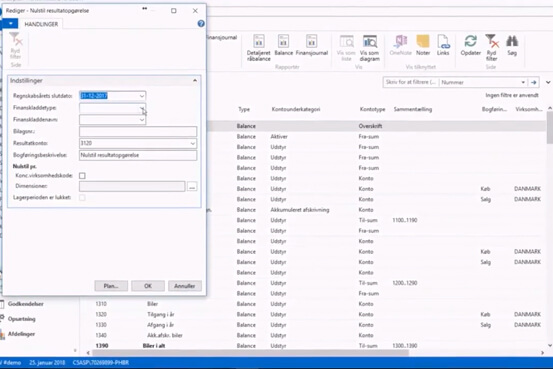Click the Plan... button

(x=111, y=286)
